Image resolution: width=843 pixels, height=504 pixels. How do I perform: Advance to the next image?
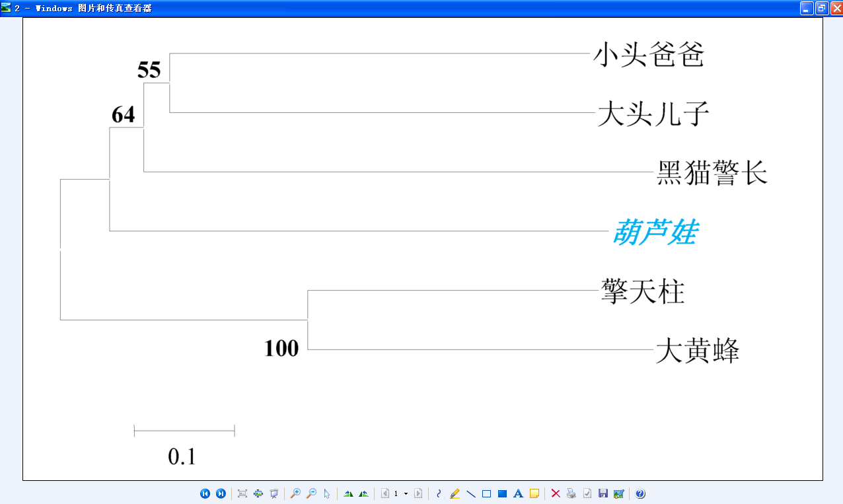pyautogui.click(x=221, y=493)
